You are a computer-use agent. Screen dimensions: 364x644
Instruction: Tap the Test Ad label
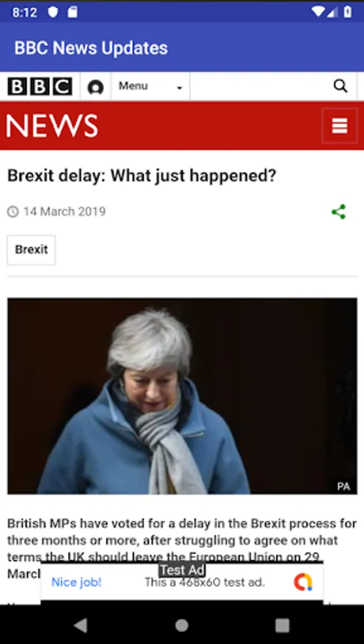182,570
